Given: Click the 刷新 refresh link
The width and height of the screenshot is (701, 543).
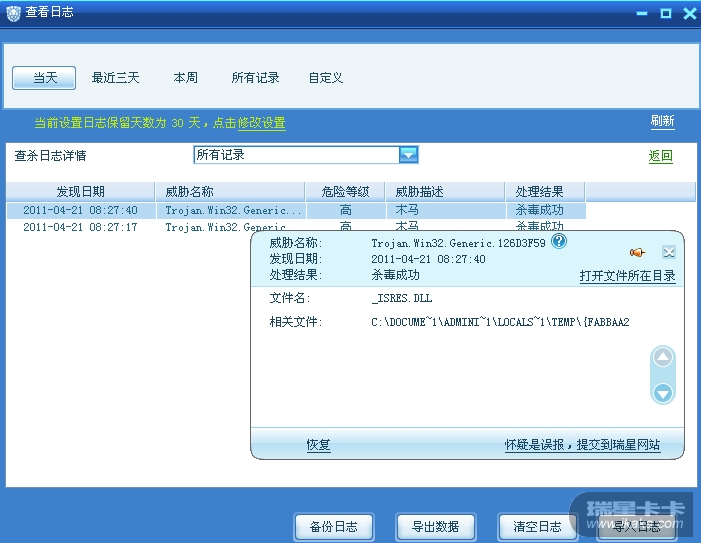Looking at the screenshot, I should (663, 121).
